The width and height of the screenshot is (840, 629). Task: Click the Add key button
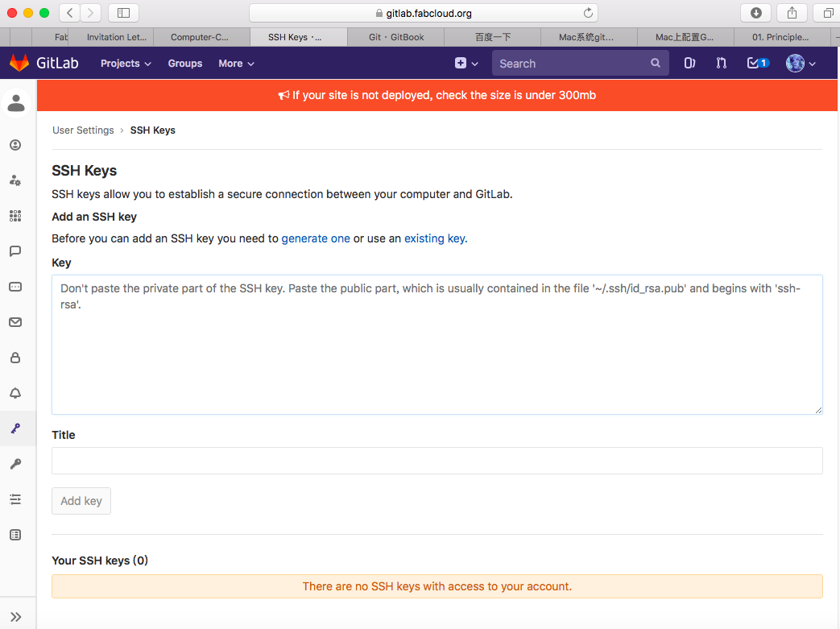click(81, 501)
